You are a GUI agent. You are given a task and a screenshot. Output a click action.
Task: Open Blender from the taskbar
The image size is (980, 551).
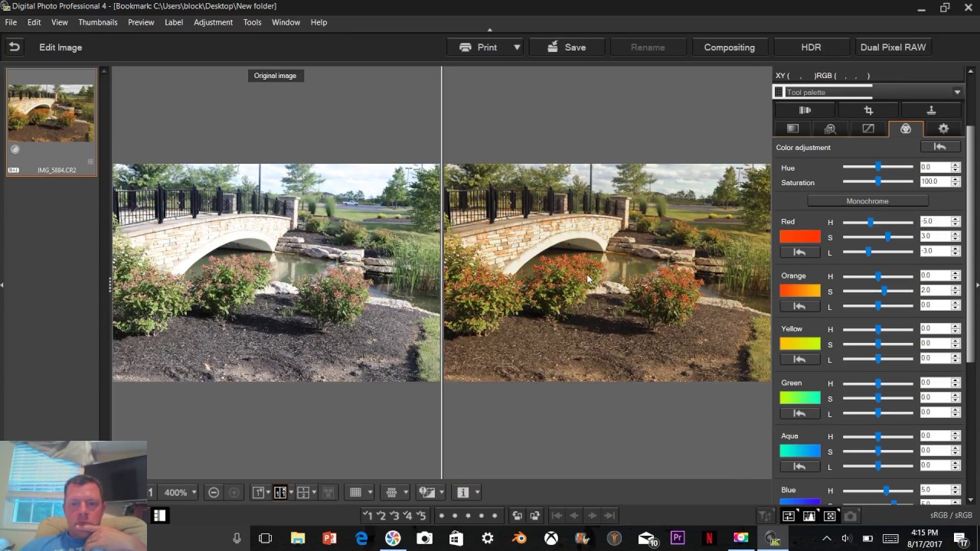[519, 538]
